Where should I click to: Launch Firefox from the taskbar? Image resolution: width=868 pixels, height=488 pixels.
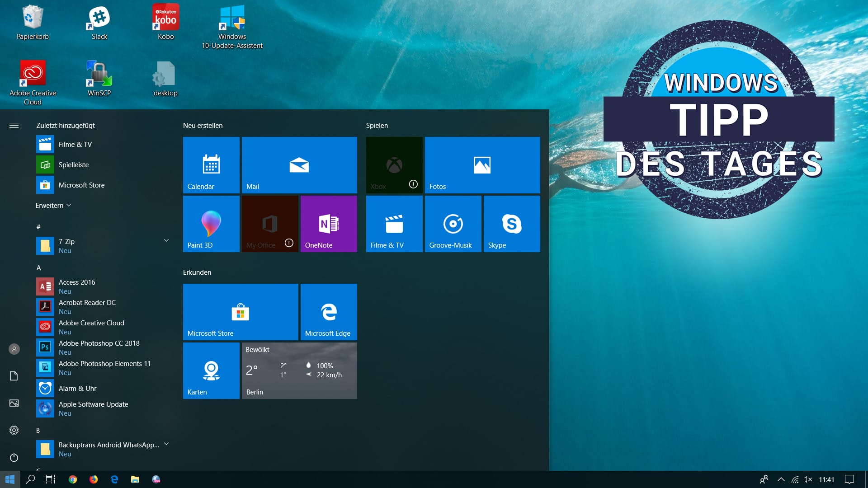pyautogui.click(x=94, y=479)
